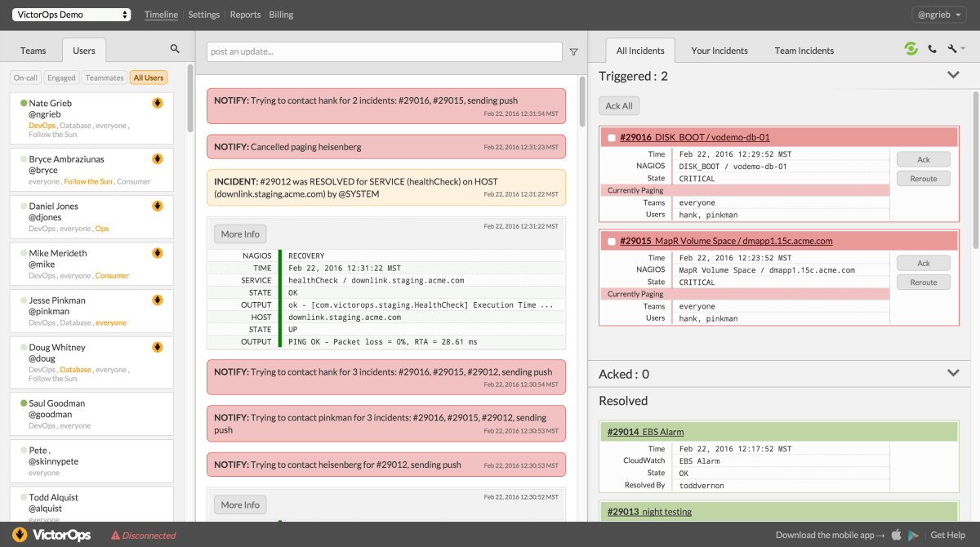Click the timeline filter funnel icon
The height and width of the screenshot is (547, 980).
(573, 51)
